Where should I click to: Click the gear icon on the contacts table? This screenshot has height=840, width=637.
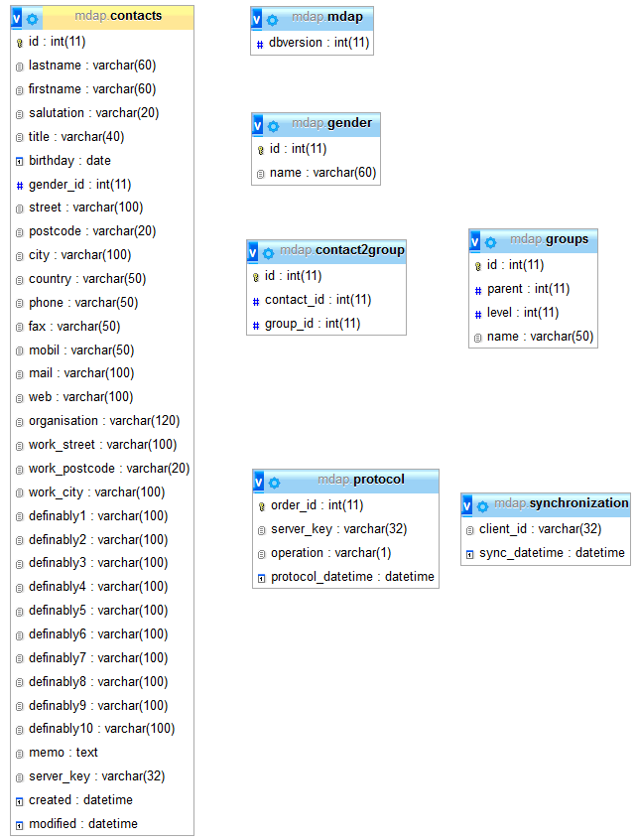(x=33, y=19)
